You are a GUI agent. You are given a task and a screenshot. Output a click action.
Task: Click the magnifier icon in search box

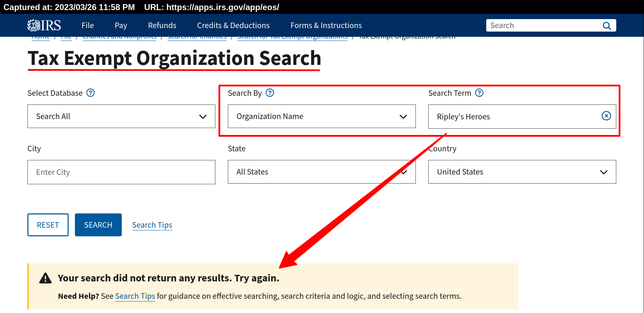(x=607, y=26)
